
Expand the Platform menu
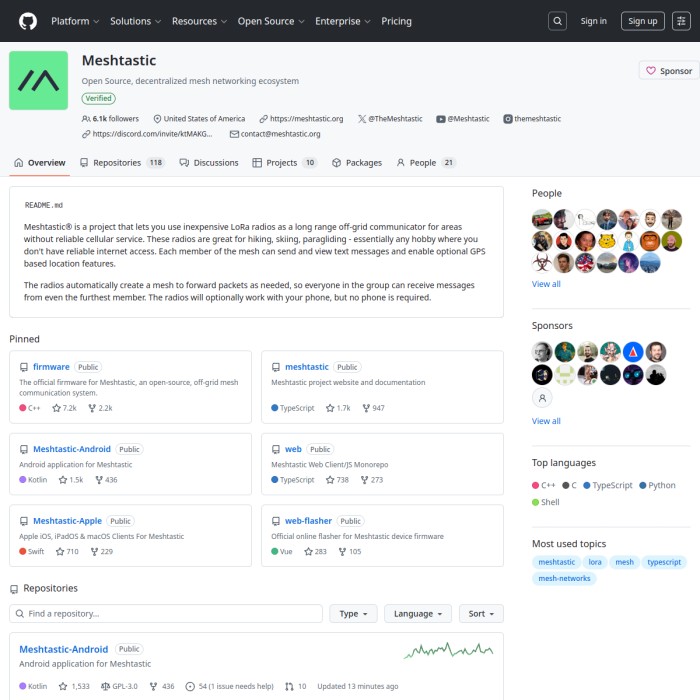click(75, 21)
